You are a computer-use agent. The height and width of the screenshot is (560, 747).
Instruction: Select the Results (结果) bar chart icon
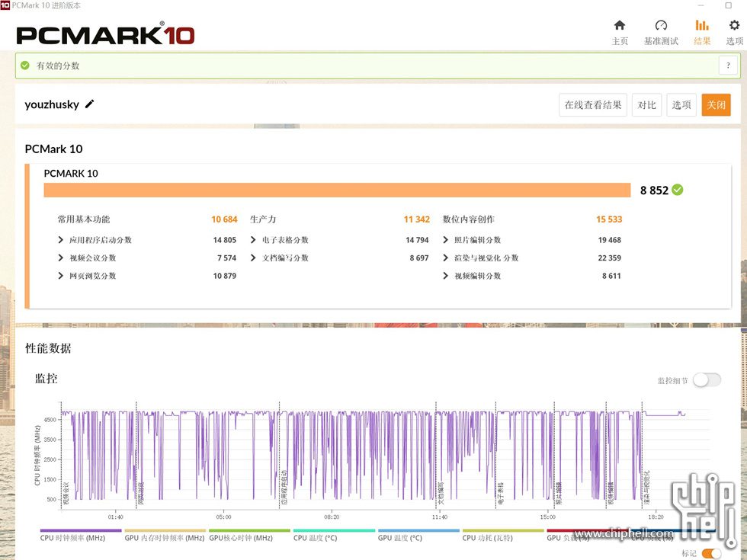click(x=702, y=25)
